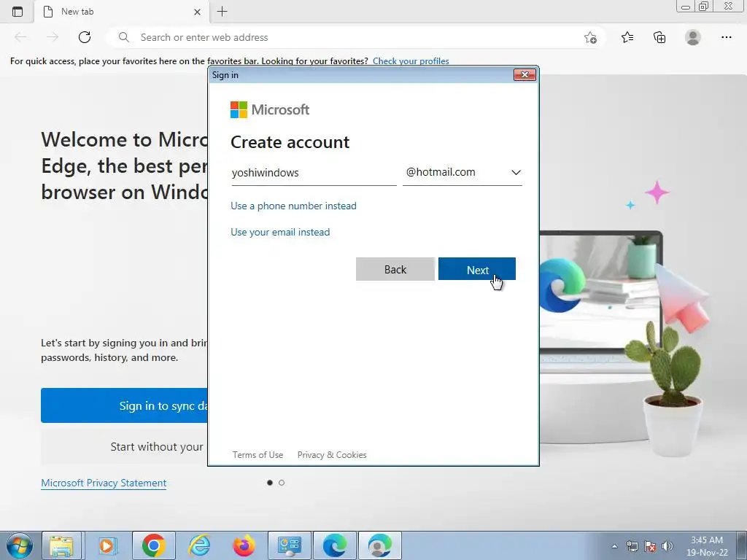This screenshot has height=560, width=747.
Task: Switch to Microsoft Edge taskbar icon
Action: 335,545
